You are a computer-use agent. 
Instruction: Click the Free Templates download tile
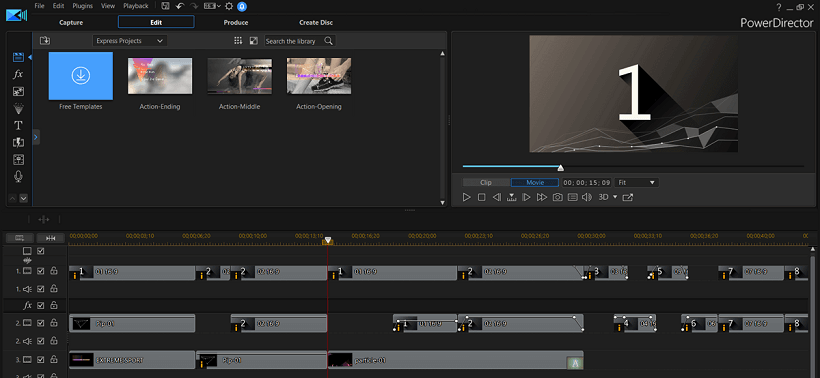pos(81,76)
